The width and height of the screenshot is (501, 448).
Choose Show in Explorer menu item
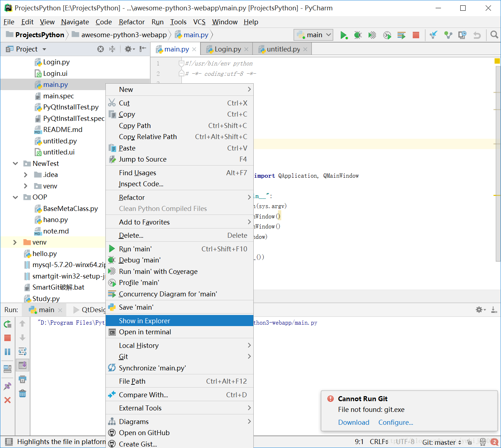point(180,321)
